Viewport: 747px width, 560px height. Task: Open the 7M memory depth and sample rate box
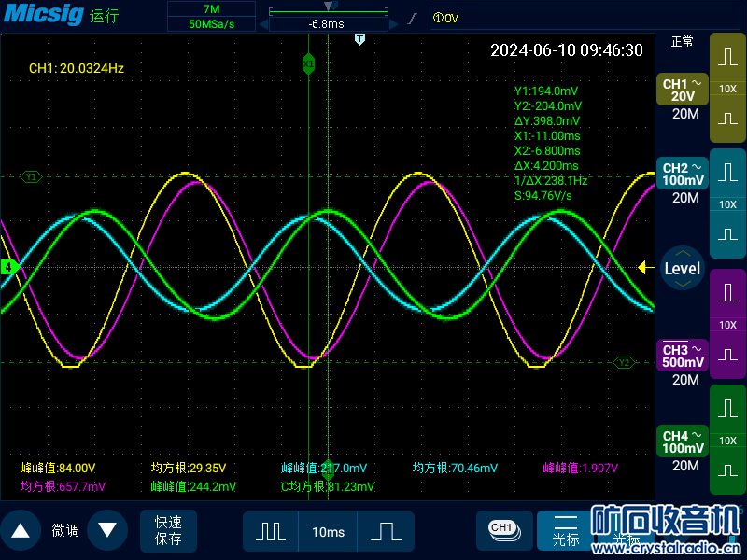coord(211,17)
